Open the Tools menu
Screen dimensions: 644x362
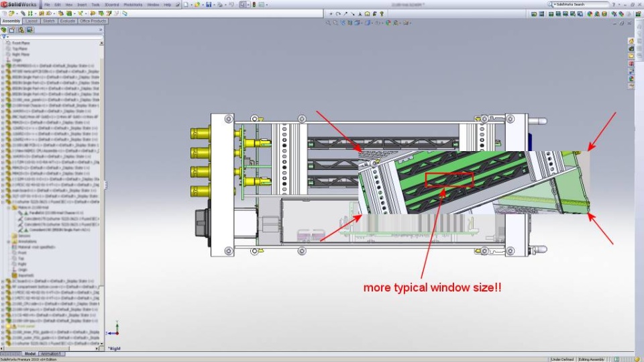coord(96,5)
